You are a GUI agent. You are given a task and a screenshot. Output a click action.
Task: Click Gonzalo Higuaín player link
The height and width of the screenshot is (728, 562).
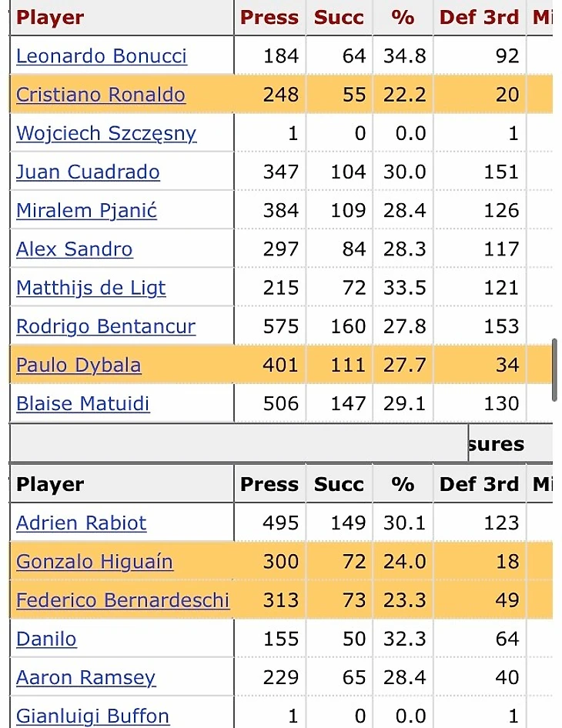[x=94, y=562]
